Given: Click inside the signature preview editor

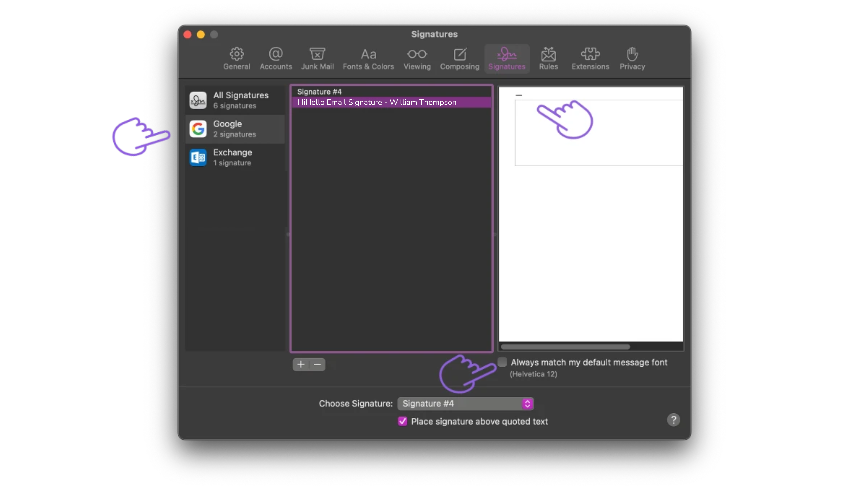Looking at the screenshot, I should coord(591,214).
